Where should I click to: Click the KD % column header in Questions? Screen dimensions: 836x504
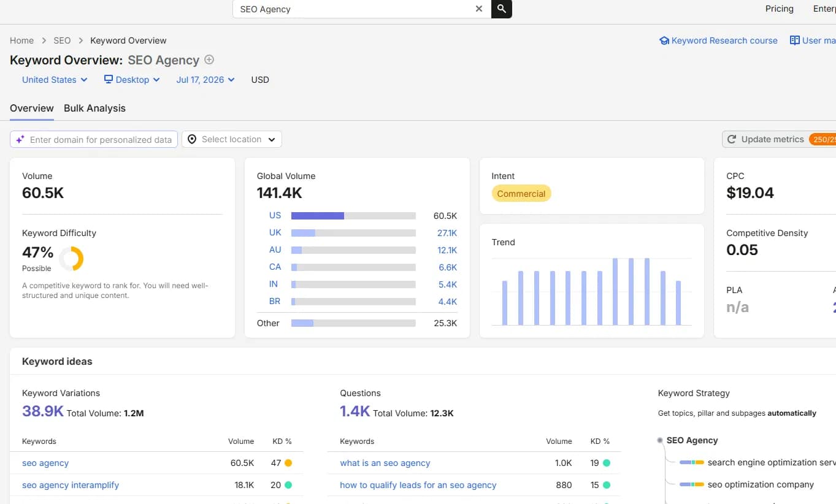point(600,441)
